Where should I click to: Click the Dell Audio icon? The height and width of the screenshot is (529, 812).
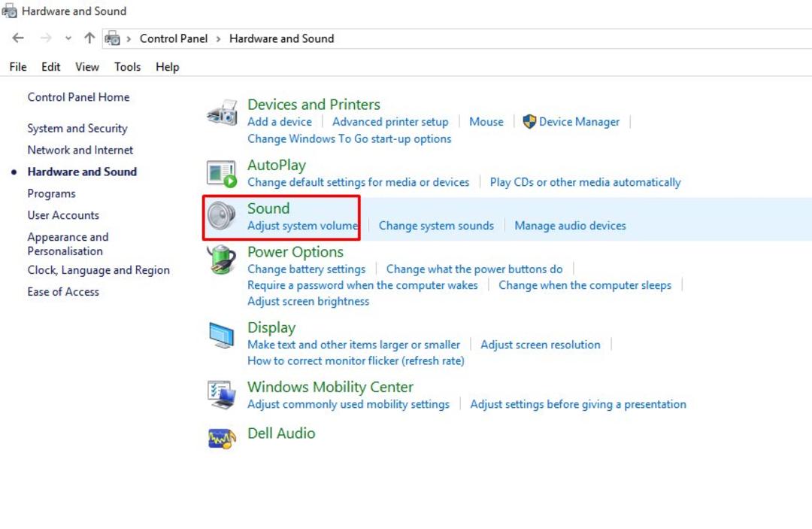click(222, 439)
